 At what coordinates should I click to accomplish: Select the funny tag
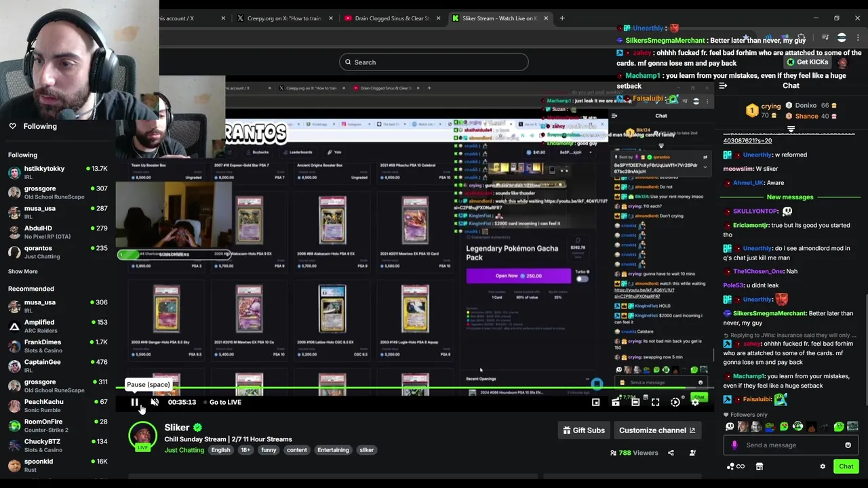tap(269, 450)
